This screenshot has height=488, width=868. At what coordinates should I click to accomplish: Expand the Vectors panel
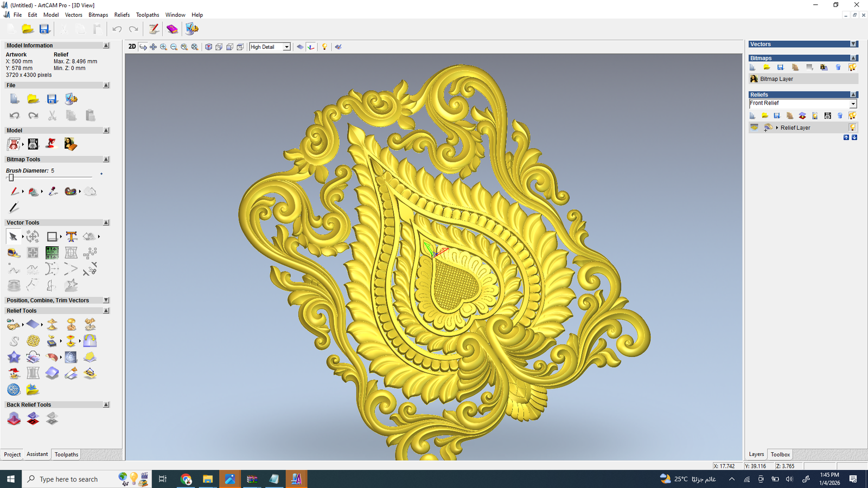853,44
